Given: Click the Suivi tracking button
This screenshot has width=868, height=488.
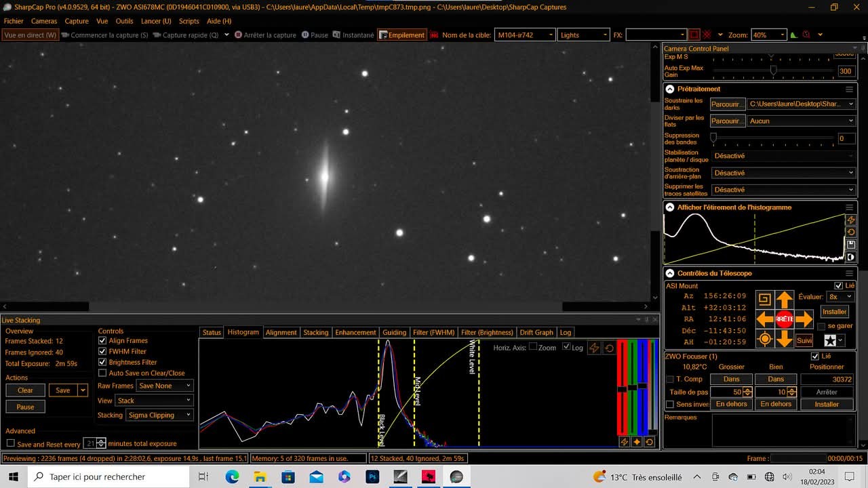Looking at the screenshot, I should pyautogui.click(x=804, y=340).
